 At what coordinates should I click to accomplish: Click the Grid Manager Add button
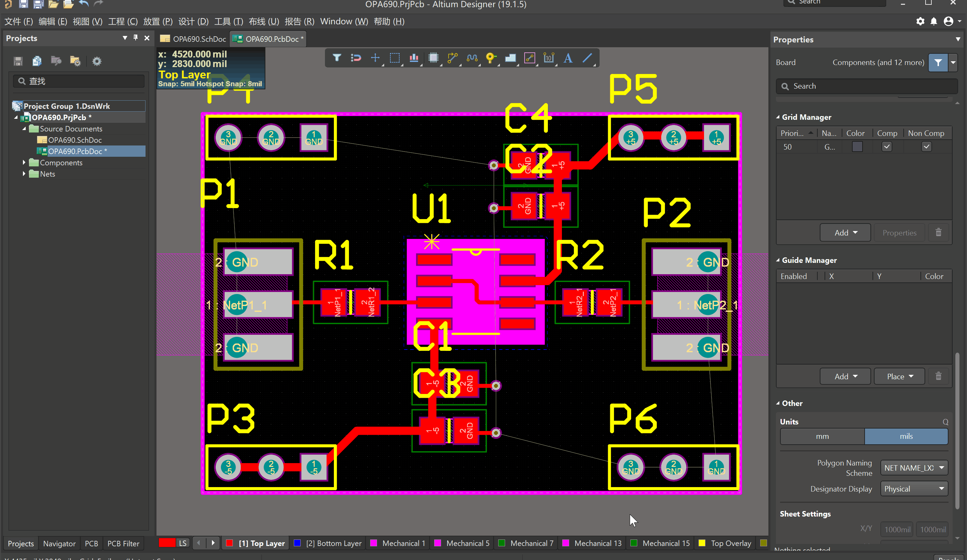[x=845, y=233]
